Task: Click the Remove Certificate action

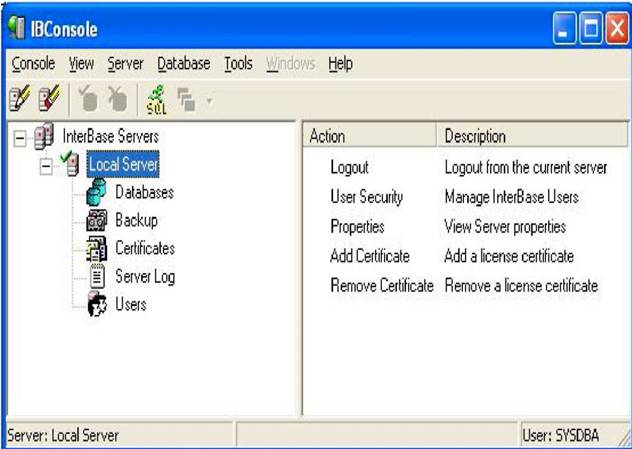Action: pyautogui.click(x=382, y=285)
